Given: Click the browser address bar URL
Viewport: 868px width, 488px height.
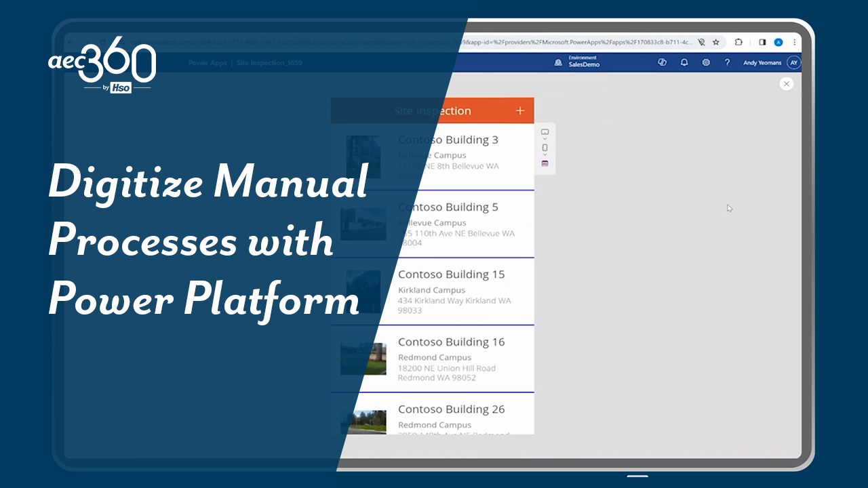Looking at the screenshot, I should [x=576, y=42].
